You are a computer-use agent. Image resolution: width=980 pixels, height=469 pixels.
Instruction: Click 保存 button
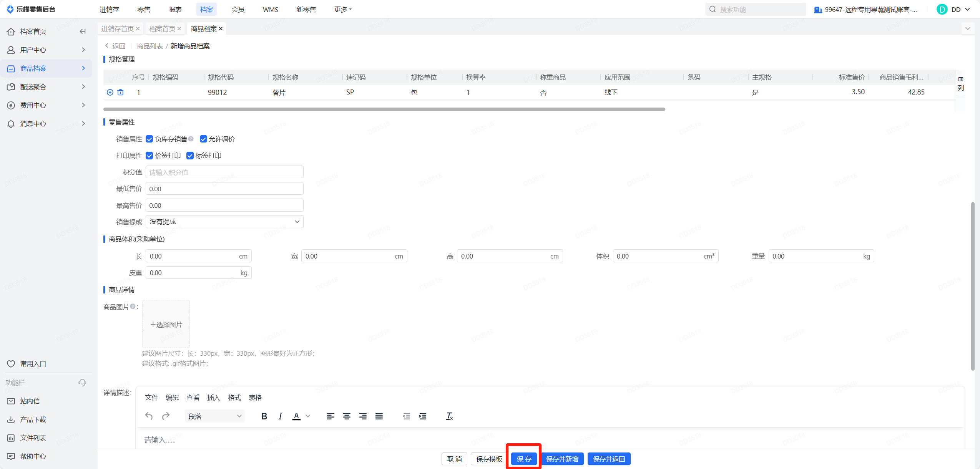524,459
